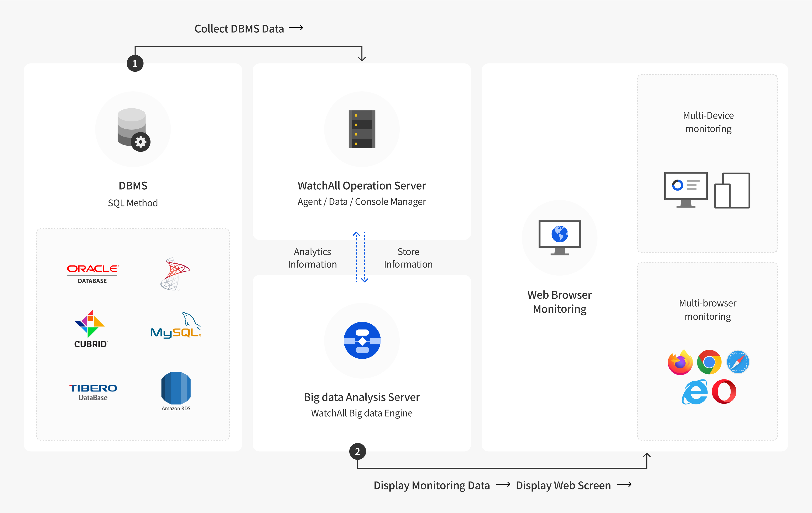Click the Amazon RDS icon
Image resolution: width=812 pixels, height=513 pixels.
coord(176,390)
